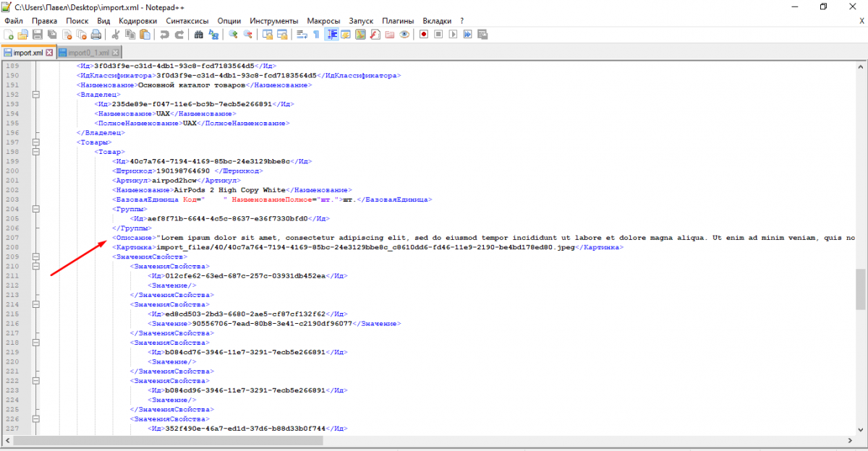Toggle synchronized vertical scrolling
Viewport: 868px width, 451px height.
(x=267, y=34)
